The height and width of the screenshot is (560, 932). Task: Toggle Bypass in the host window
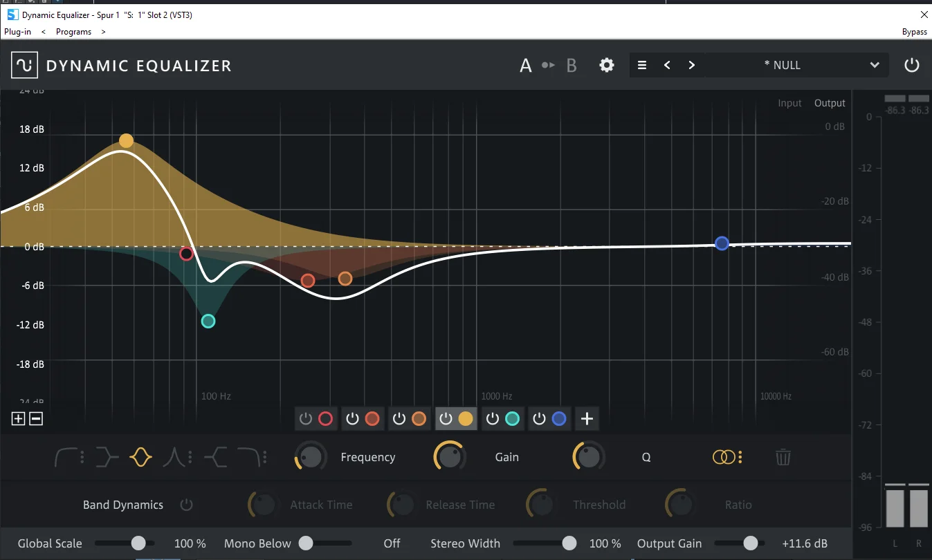[x=915, y=32]
